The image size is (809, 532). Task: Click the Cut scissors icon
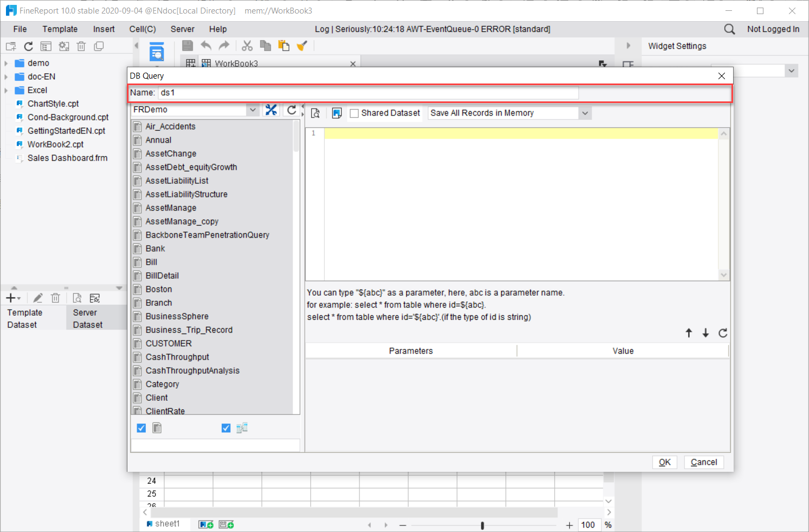point(247,46)
